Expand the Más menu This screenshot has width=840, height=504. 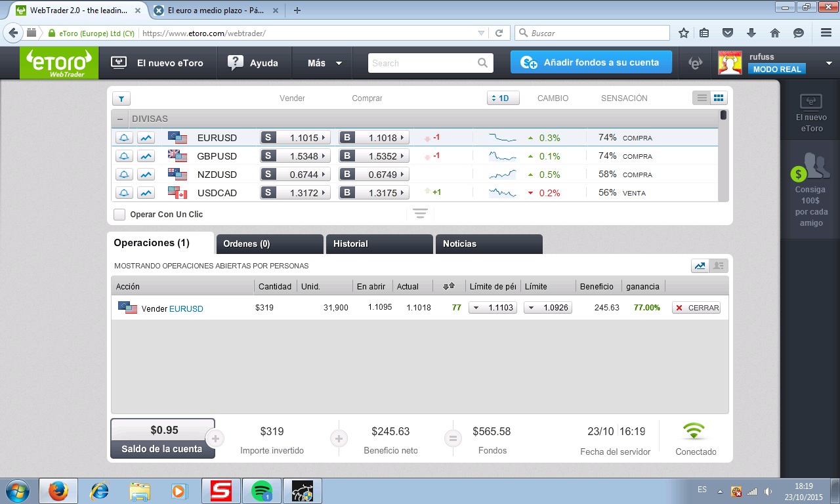click(325, 63)
